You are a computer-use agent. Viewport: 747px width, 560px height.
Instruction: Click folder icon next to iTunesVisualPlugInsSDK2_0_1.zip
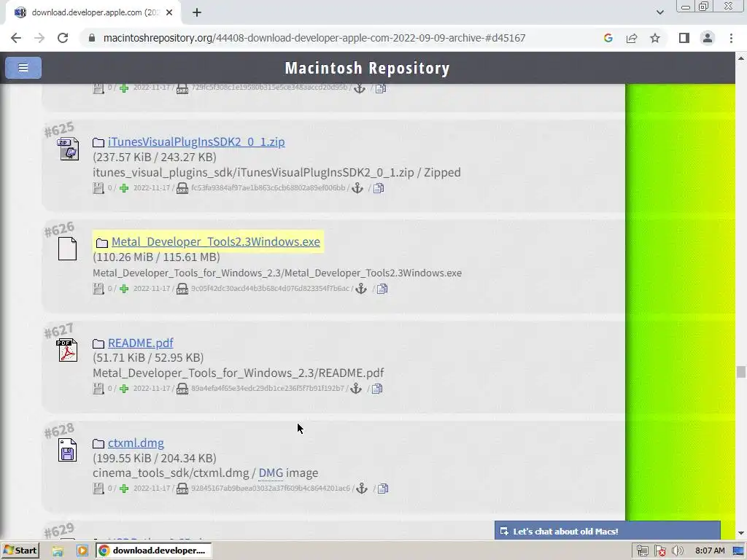tap(98, 142)
